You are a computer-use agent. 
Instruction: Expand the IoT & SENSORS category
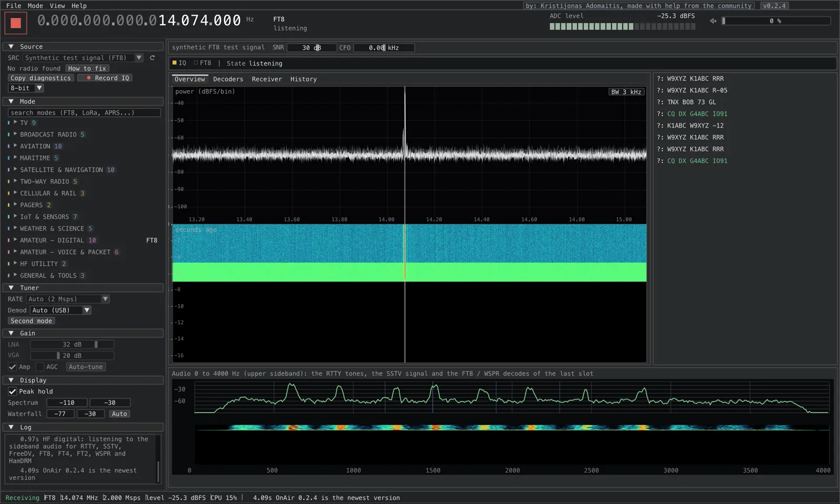[15, 217]
